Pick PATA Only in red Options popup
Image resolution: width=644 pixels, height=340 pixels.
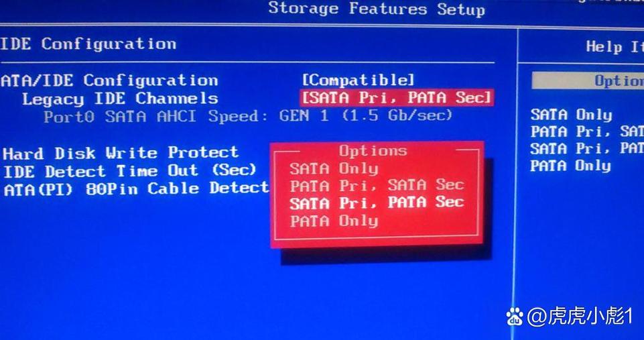[x=334, y=221]
